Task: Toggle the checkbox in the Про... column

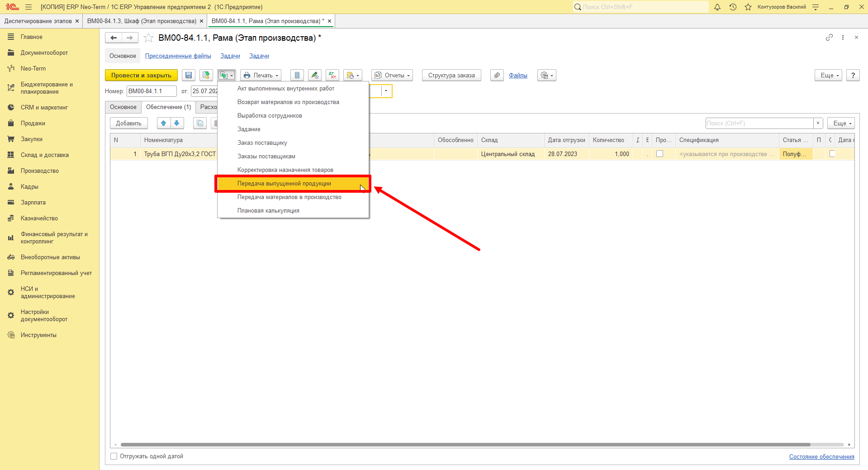Action: 660,154
